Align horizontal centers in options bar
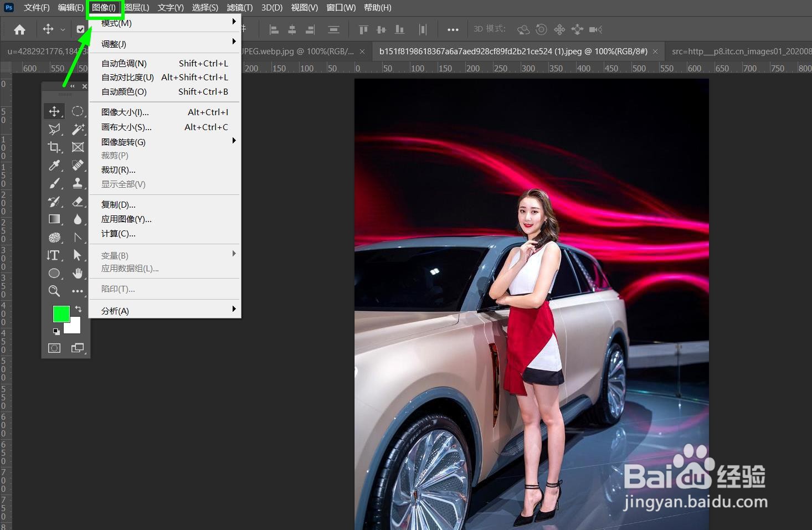Image resolution: width=812 pixels, height=530 pixels. 292,29
